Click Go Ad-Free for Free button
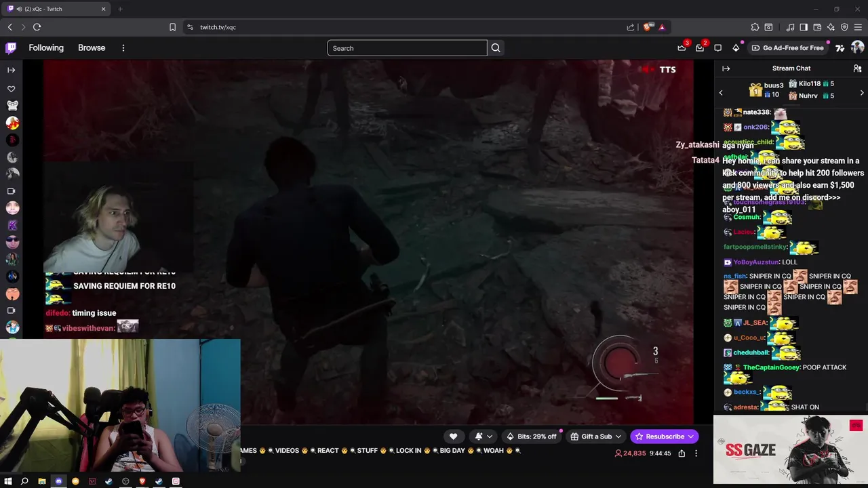Screen dimensions: 868x488 [788, 48]
